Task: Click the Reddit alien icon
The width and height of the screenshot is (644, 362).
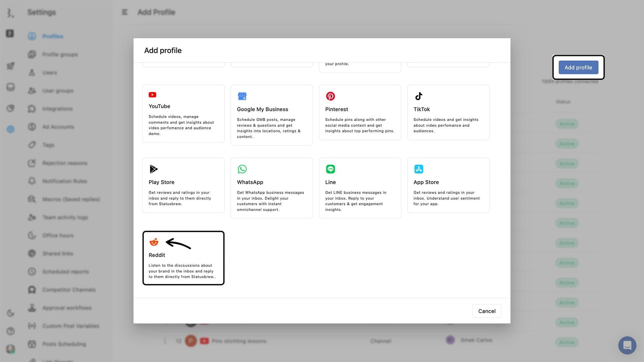Action: (154, 242)
